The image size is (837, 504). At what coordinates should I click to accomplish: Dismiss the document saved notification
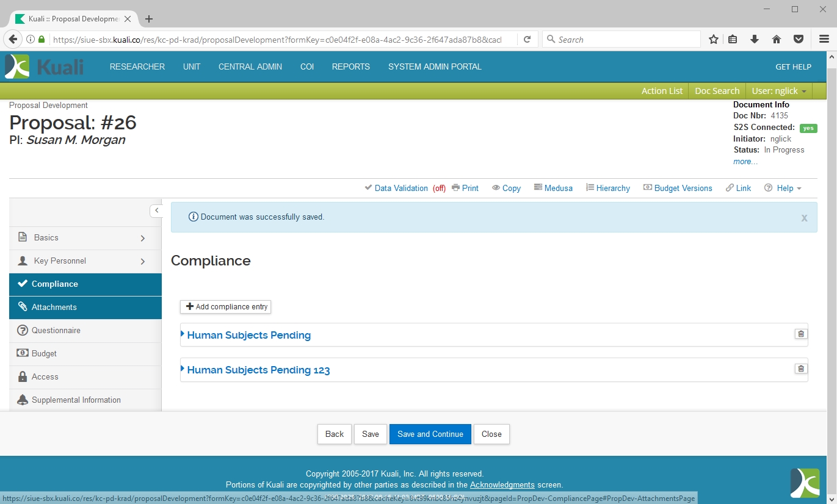[x=804, y=218]
